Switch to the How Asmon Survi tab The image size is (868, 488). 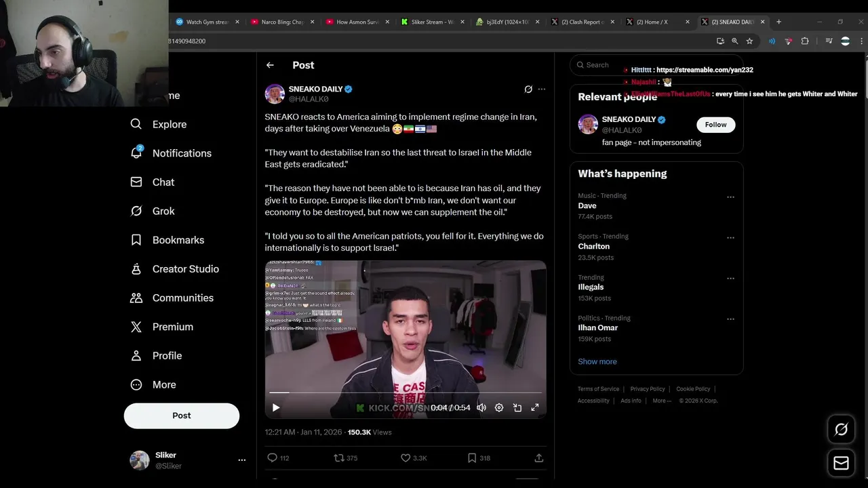pyautogui.click(x=357, y=22)
